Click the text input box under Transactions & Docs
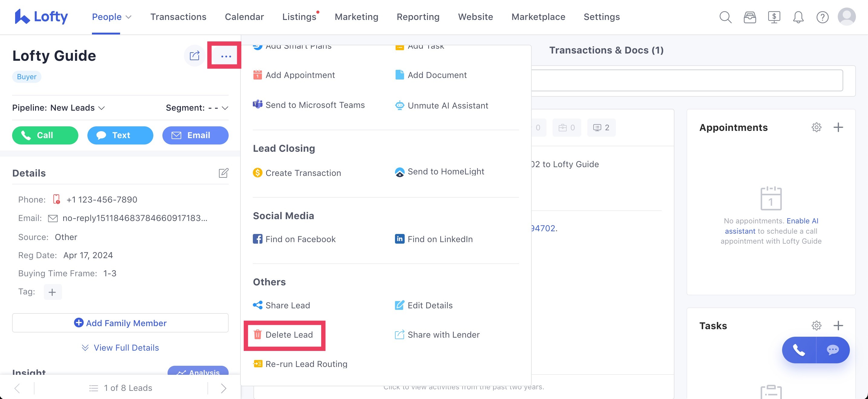This screenshot has height=399, width=868. (x=687, y=80)
